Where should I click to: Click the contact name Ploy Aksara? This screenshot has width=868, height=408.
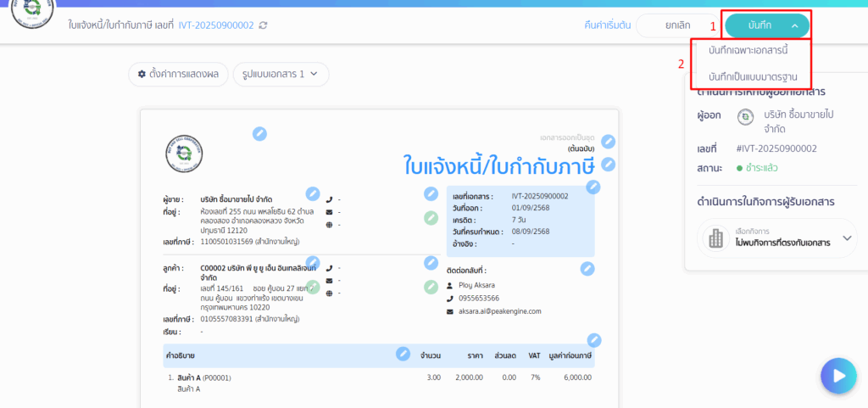476,284
